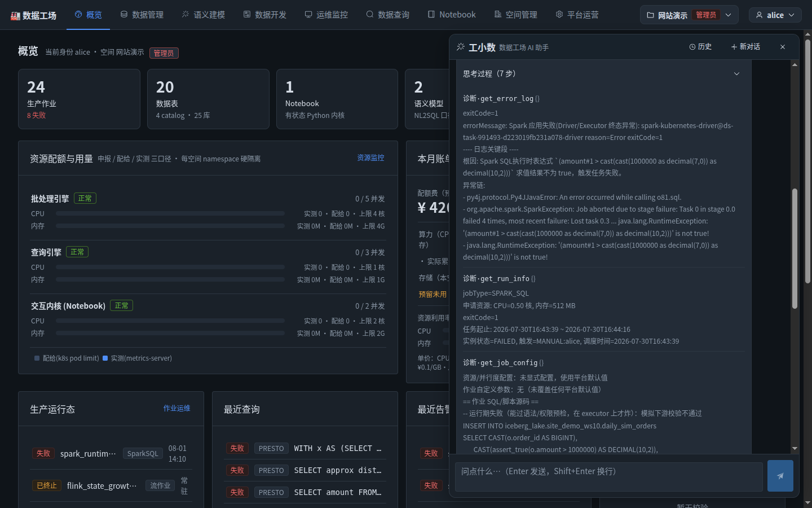Click 正常 badge next to 查询引擎
Viewport: 812px width, 508px height.
click(77, 252)
